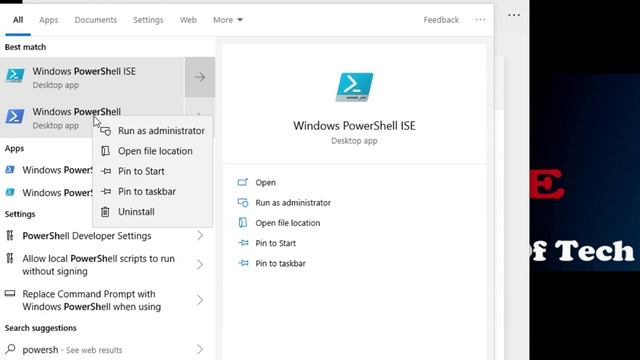Click Pin to Start in preview pane

click(x=276, y=243)
